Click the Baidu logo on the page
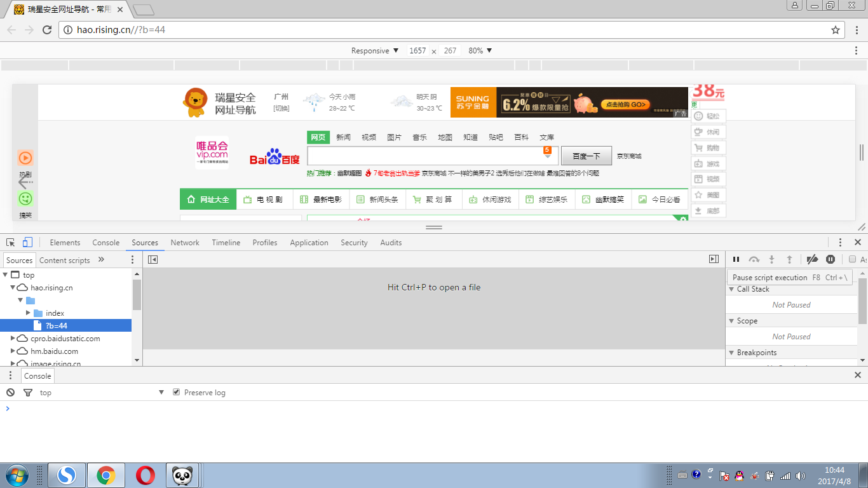 [x=275, y=157]
